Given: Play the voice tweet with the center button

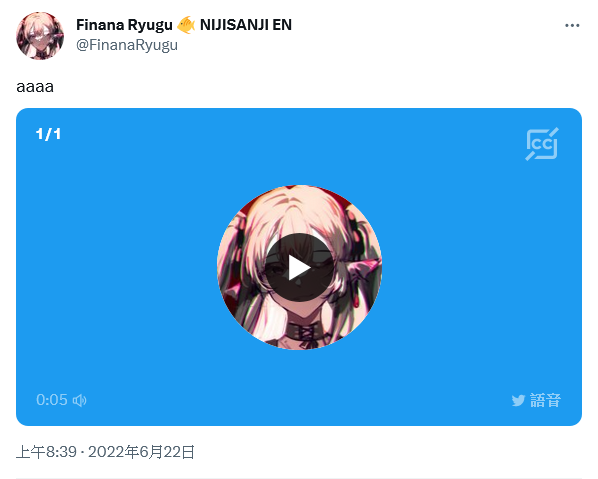Looking at the screenshot, I should (299, 267).
